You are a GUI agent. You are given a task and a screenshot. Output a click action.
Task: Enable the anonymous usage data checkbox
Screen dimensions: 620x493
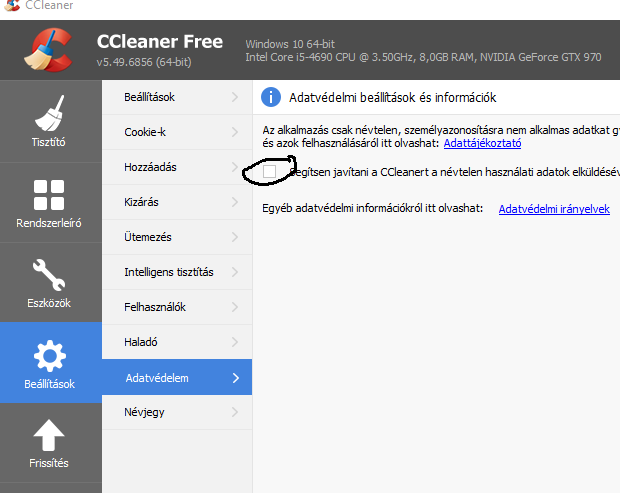(x=270, y=172)
